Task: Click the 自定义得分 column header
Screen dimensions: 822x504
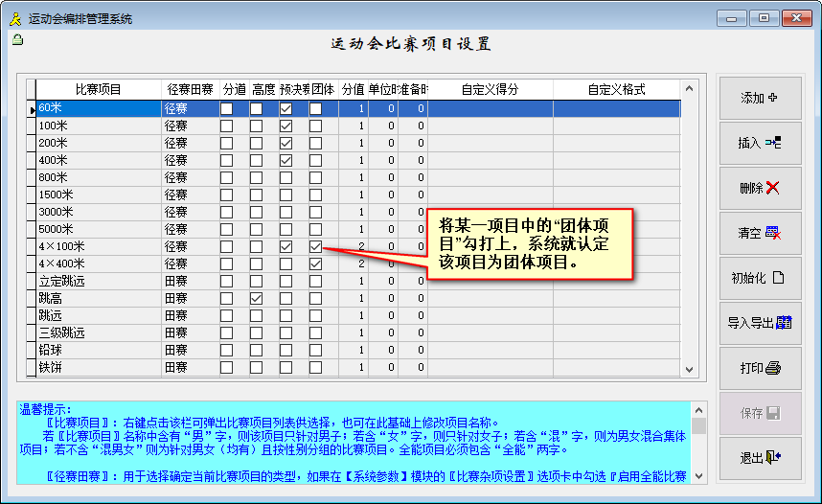Action: 490,89
